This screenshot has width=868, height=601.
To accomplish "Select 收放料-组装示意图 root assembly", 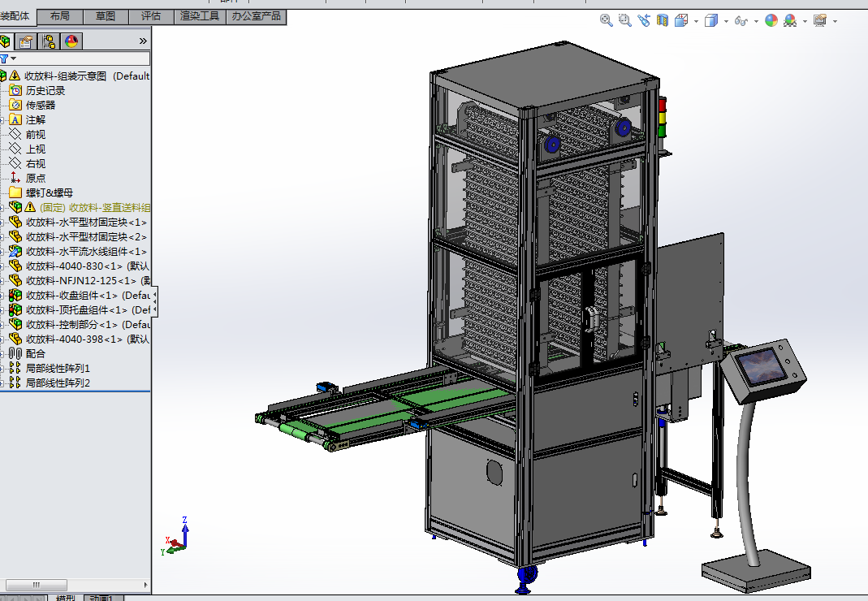I will tap(87, 76).
